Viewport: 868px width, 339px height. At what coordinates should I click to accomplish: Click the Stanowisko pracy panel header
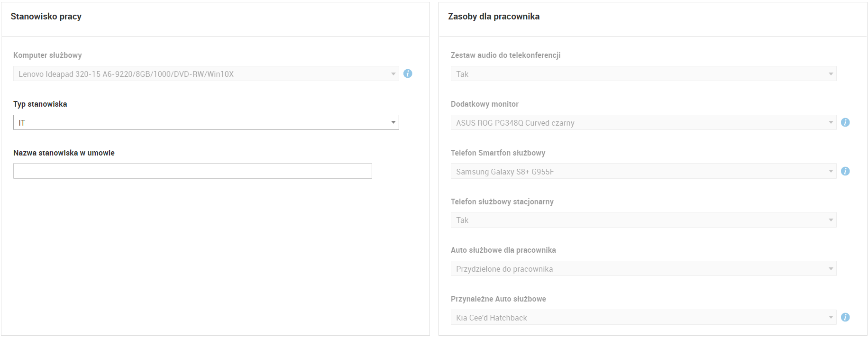pyautogui.click(x=46, y=17)
